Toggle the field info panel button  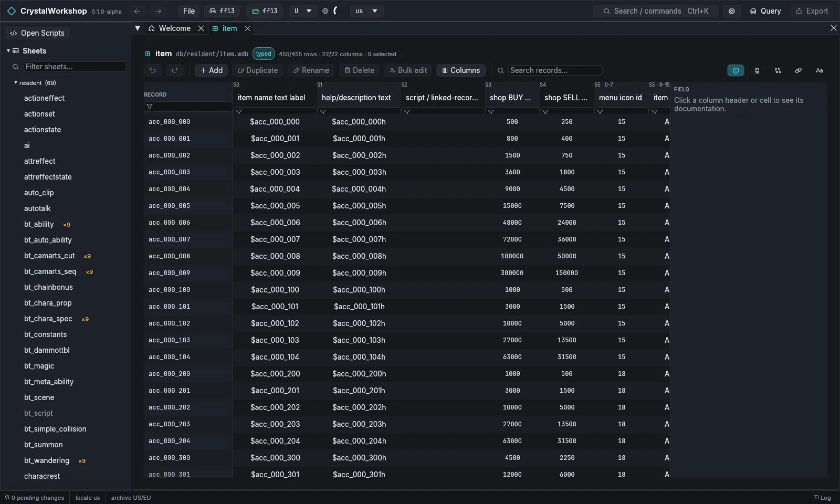[736, 70]
